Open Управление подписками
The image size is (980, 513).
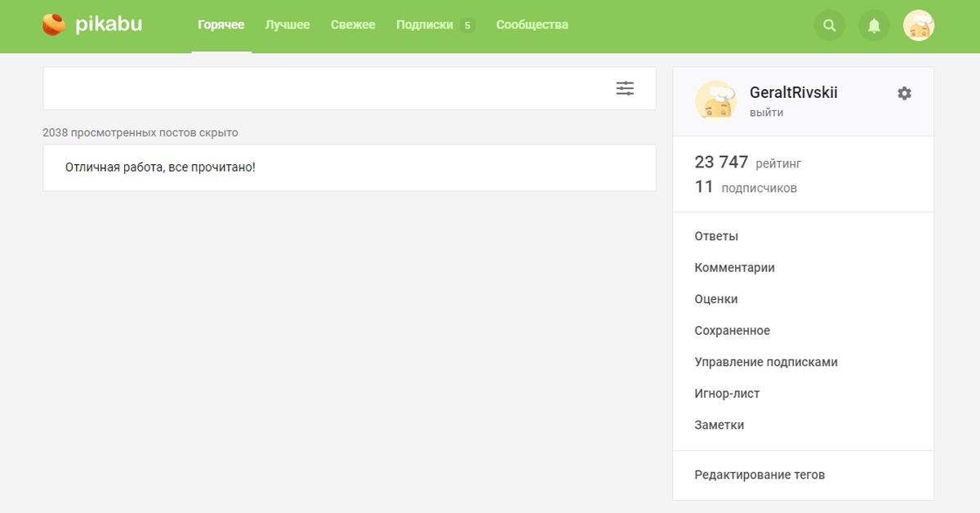(765, 362)
